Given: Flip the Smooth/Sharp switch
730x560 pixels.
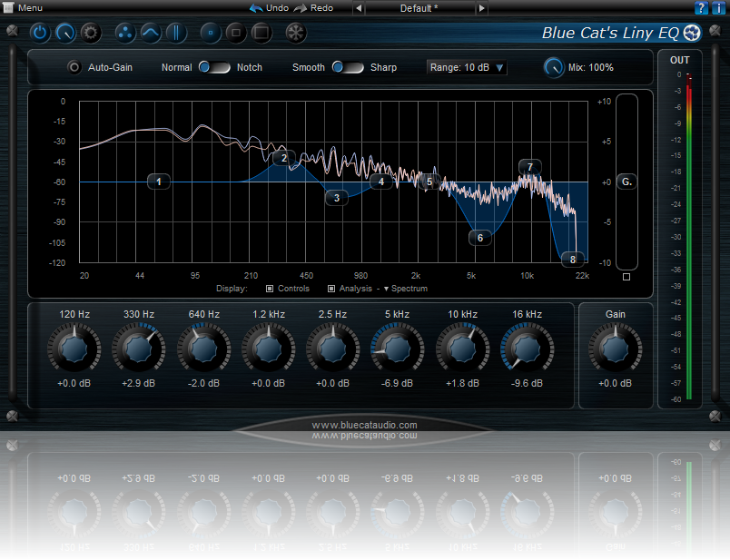Looking at the screenshot, I should point(348,67).
